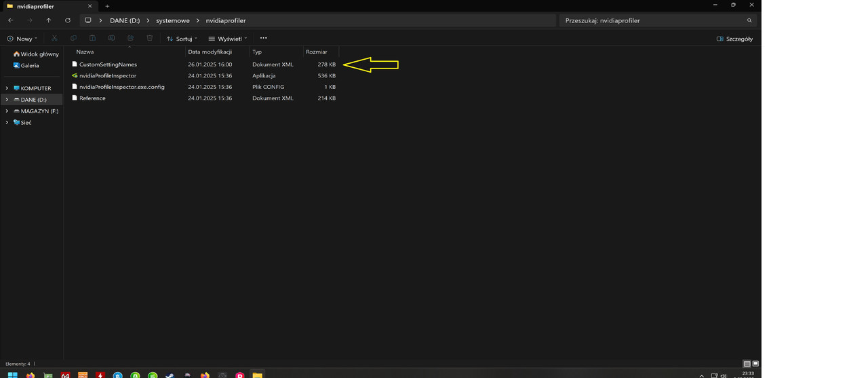The width and height of the screenshot is (868, 378).
Task: Click the red 64 taskbar icon
Action: [65, 375]
